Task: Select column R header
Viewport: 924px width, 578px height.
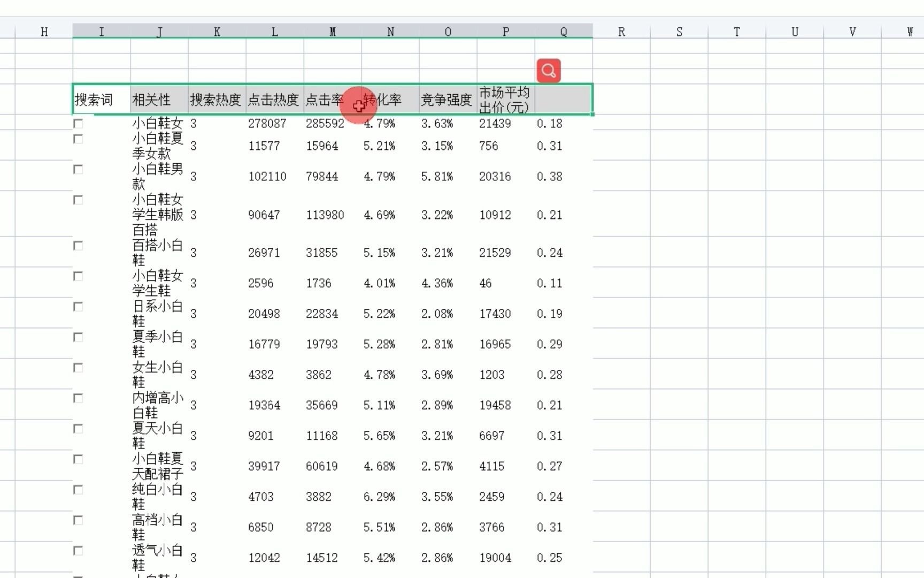Action: pyautogui.click(x=621, y=32)
